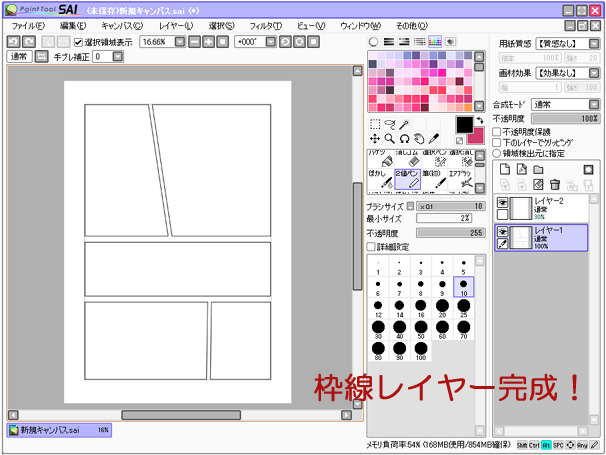Image resolution: width=606 pixels, height=455 pixels.
Task: Open the rotation angle dropdown +000°
Action: pyautogui.click(x=271, y=42)
